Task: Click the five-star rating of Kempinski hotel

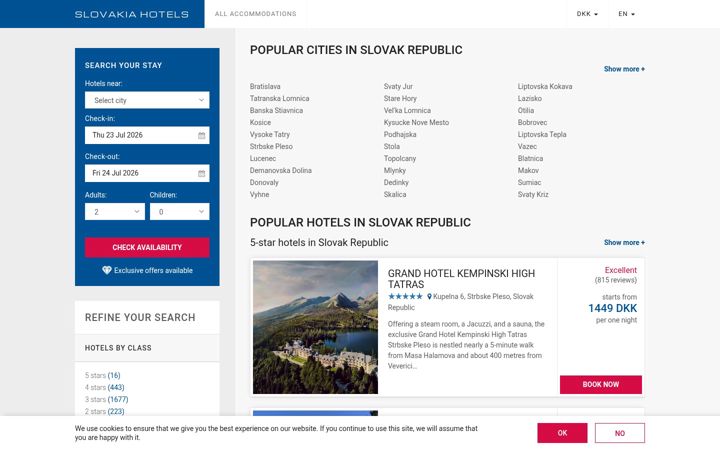Action: click(405, 297)
